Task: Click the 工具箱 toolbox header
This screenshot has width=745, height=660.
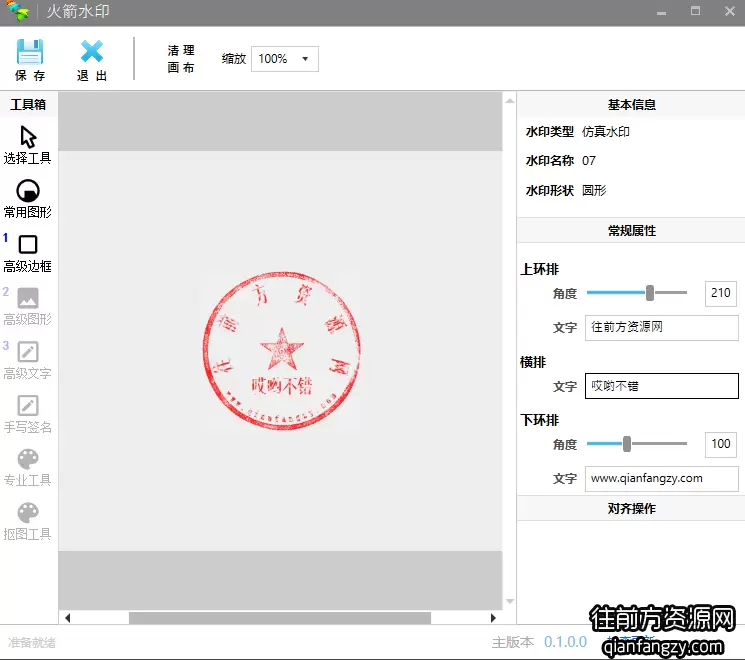Action: point(28,105)
